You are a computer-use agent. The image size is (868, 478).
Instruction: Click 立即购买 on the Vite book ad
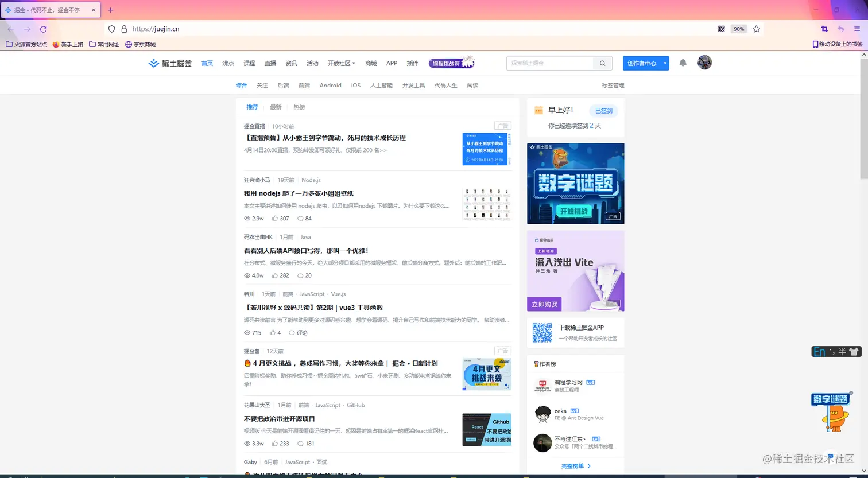click(x=544, y=304)
